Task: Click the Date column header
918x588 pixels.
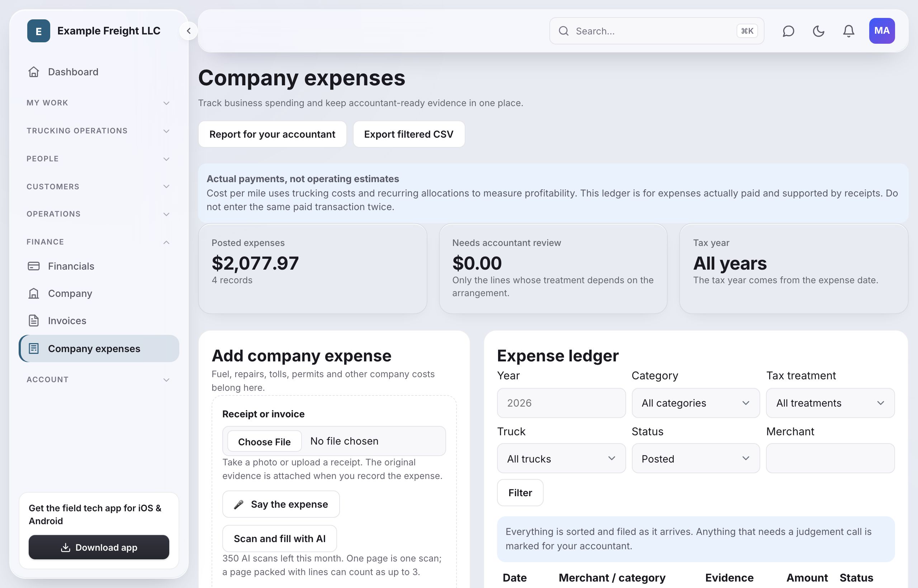Action: coord(514,578)
